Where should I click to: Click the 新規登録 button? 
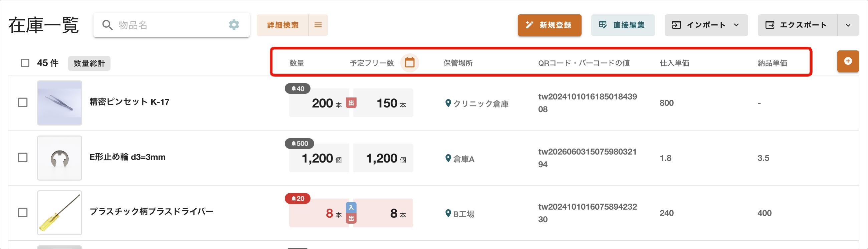549,25
